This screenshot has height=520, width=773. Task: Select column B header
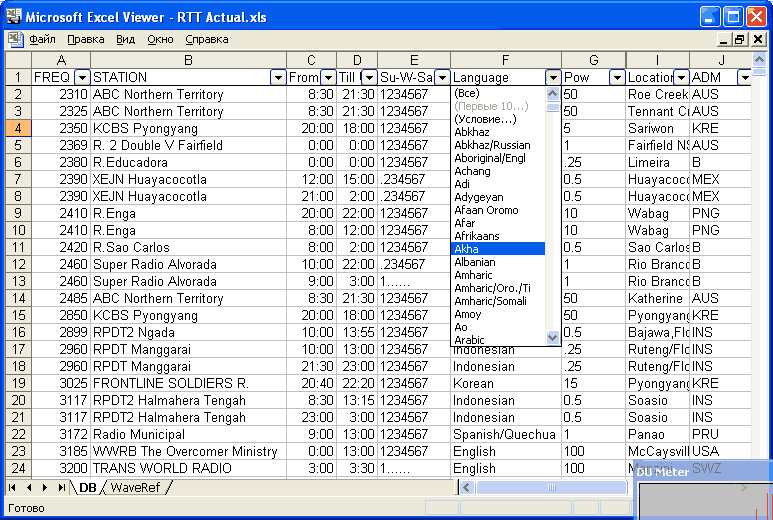coord(188,60)
